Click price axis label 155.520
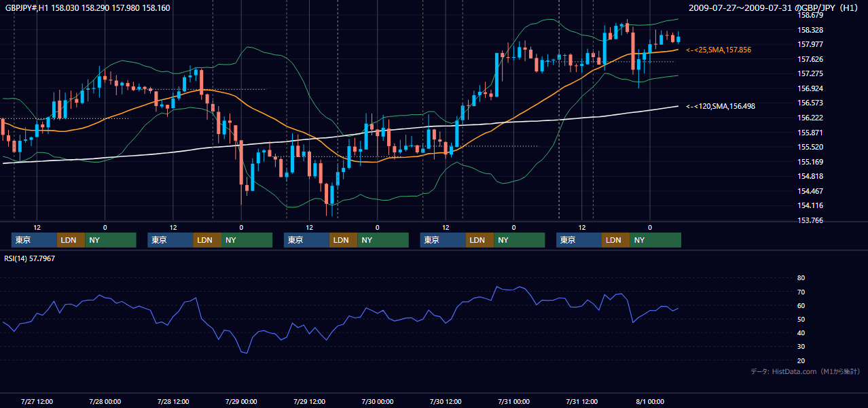The height and width of the screenshot is (408, 868). point(809,147)
